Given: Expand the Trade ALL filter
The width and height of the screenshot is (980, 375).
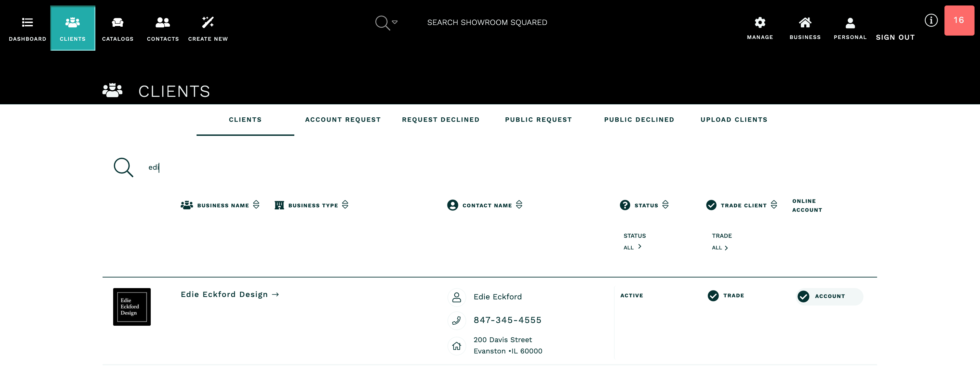Looking at the screenshot, I should 720,247.
